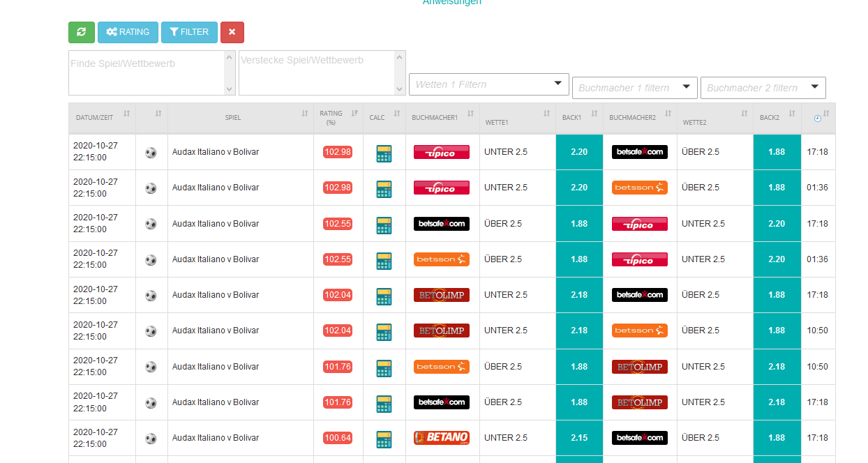
Task: Open calculator in first 102.04 row
Action: pyautogui.click(x=384, y=296)
